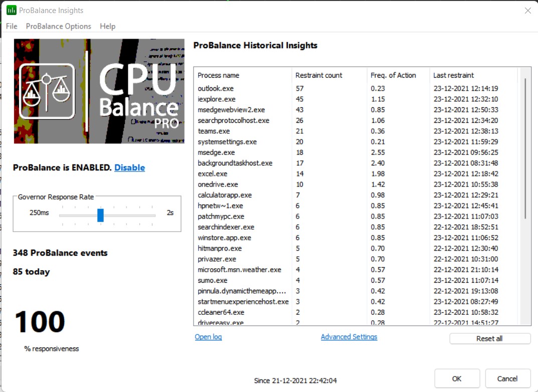Close the ProBalance Insights window
The height and width of the screenshot is (392, 538).
tap(528, 11)
